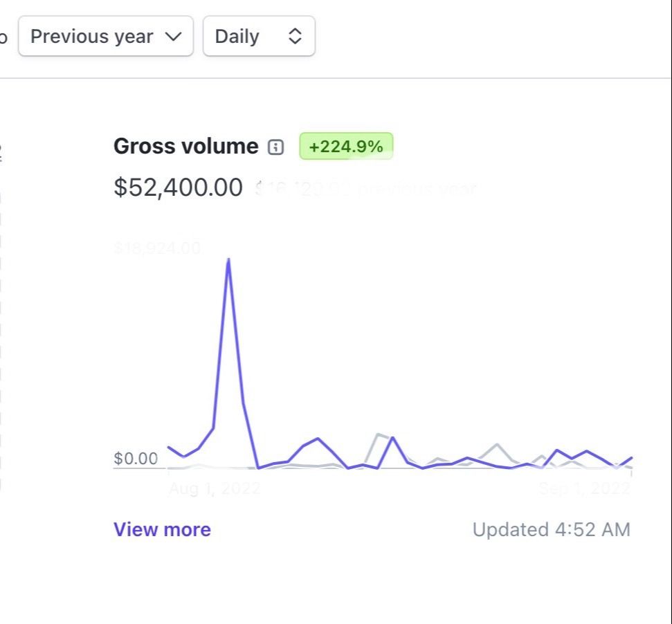
Task: Click the faded $18,924.00 axis label
Action: [157, 248]
